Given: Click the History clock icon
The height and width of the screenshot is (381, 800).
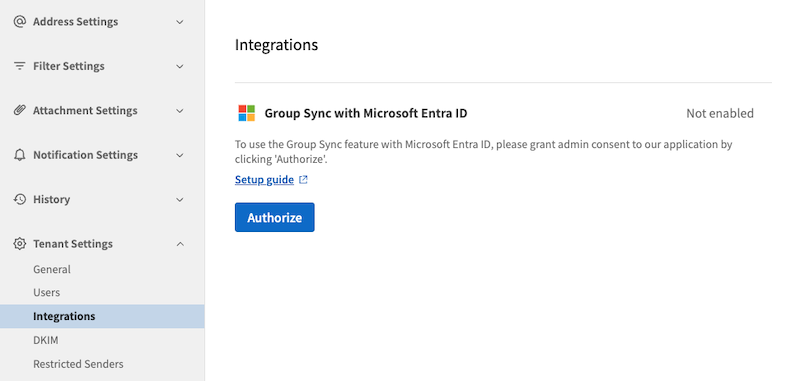Looking at the screenshot, I should (x=19, y=199).
